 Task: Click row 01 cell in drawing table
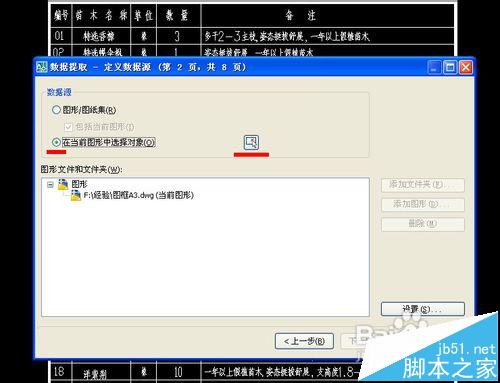click(59, 36)
